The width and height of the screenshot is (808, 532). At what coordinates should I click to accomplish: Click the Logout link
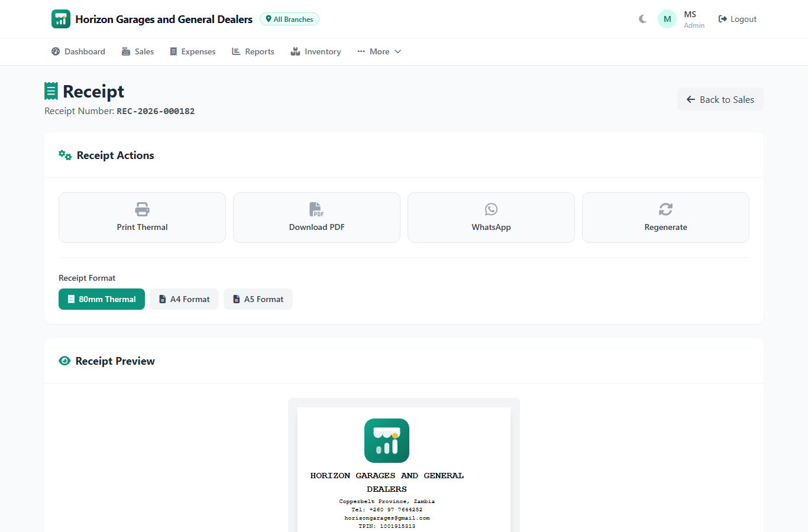(738, 19)
